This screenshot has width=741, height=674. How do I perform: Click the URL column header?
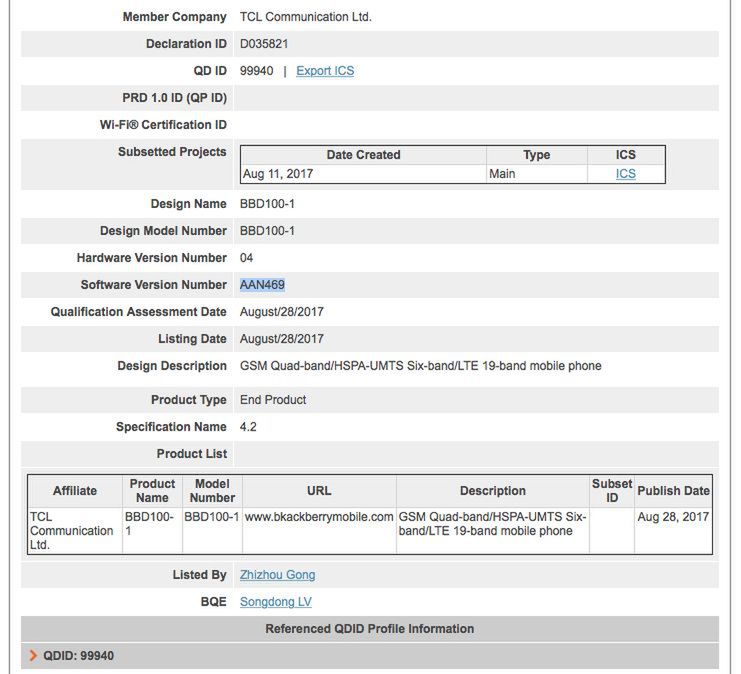coord(319,491)
